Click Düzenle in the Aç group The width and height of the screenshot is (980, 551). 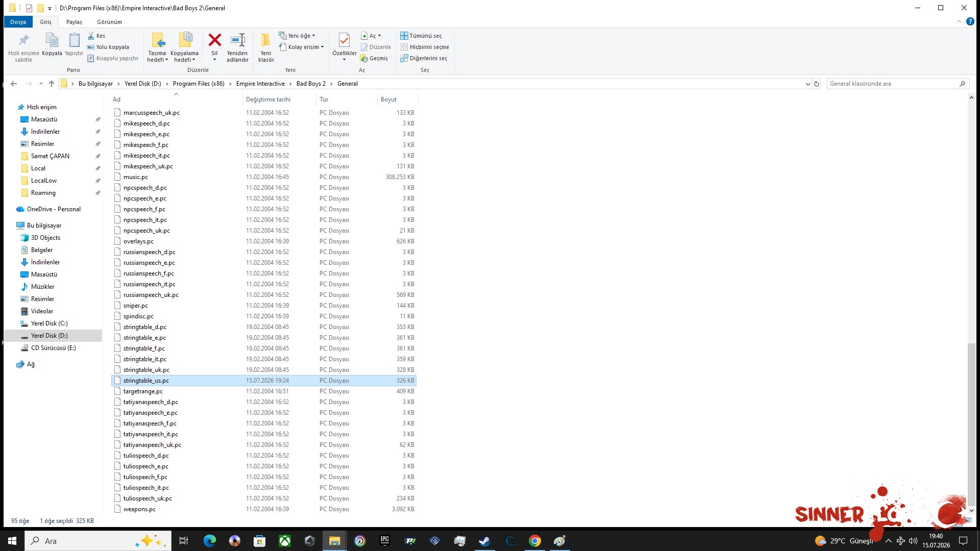[x=376, y=47]
